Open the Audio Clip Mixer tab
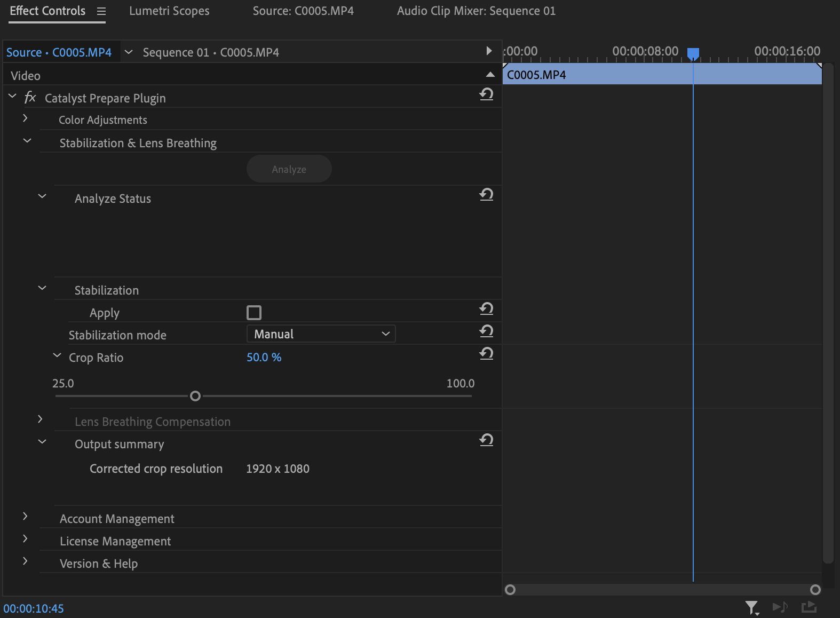 (476, 11)
